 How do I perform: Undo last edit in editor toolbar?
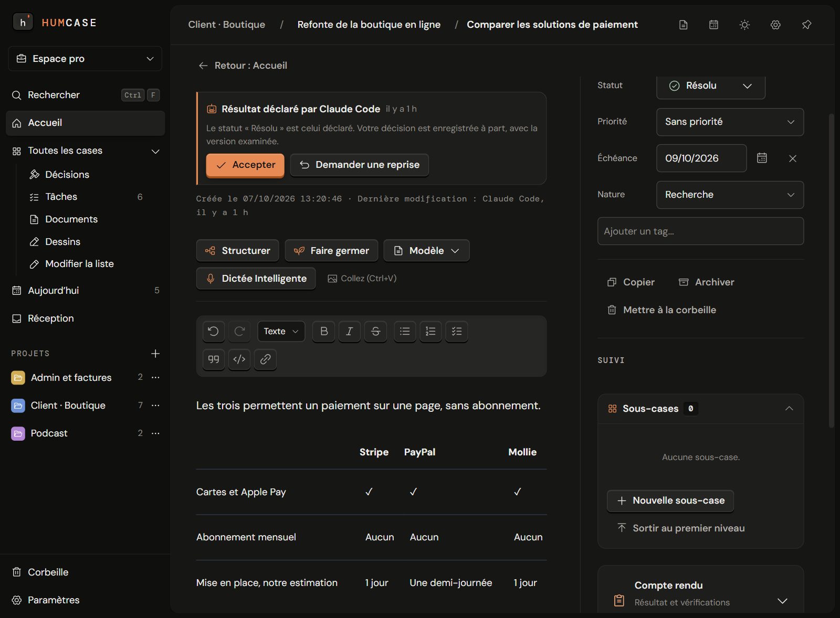[x=214, y=331]
